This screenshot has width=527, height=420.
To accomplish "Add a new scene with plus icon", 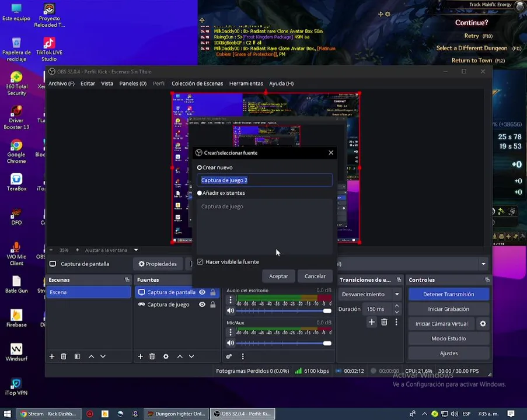I will (x=52, y=356).
